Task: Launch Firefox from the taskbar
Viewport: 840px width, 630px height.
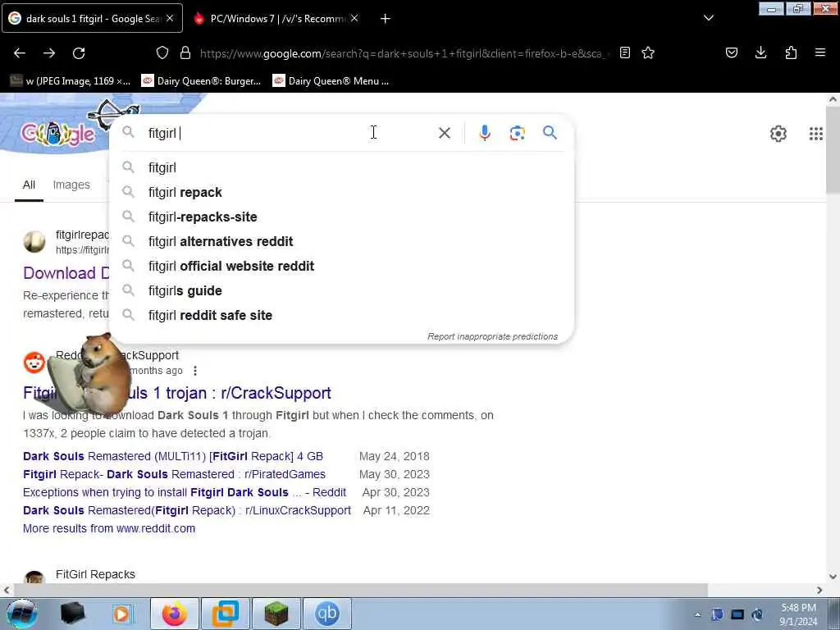Action: point(175,614)
